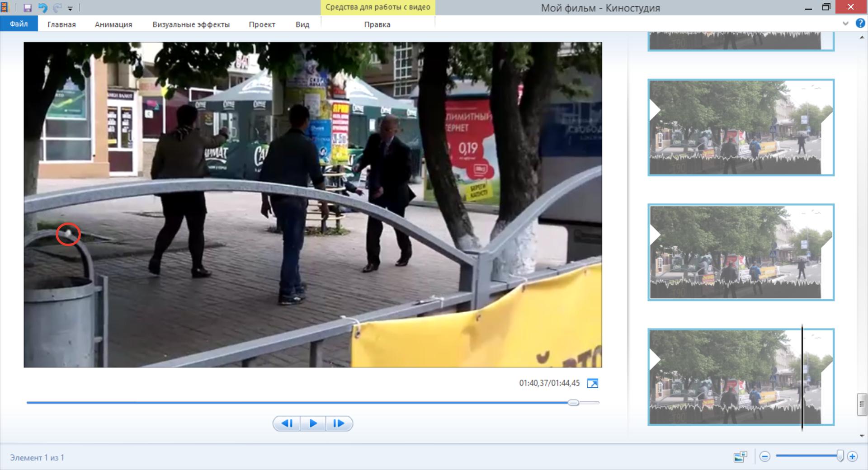Image resolution: width=868 pixels, height=470 pixels.
Task: Close the Киностудия window
Action: (851, 7)
